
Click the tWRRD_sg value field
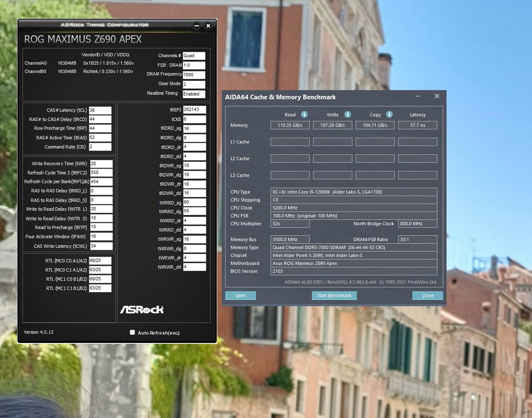coord(194,202)
